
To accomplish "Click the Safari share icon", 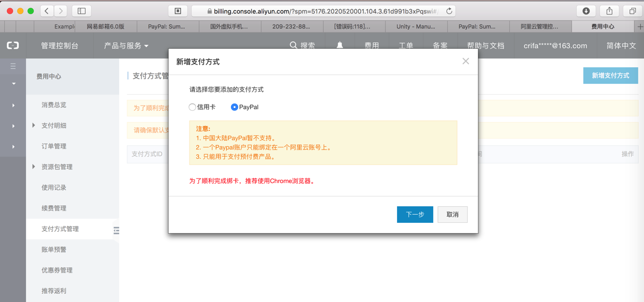I will pyautogui.click(x=609, y=11).
